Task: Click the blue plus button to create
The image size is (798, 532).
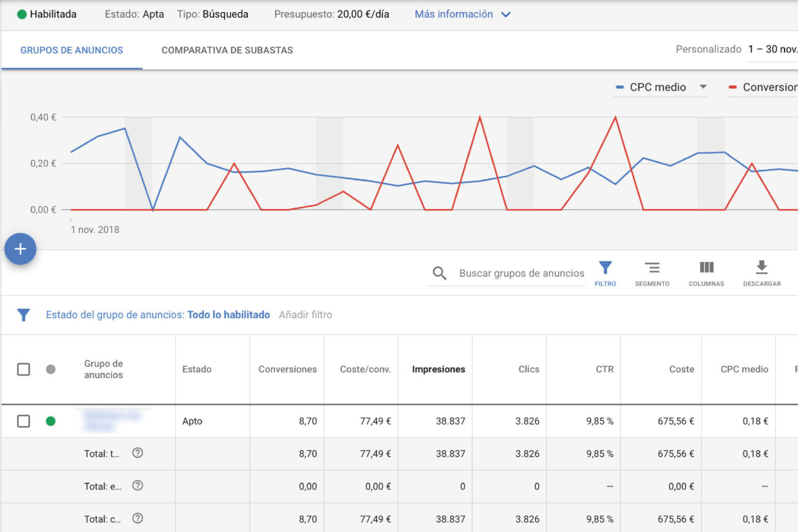Action: [20, 249]
